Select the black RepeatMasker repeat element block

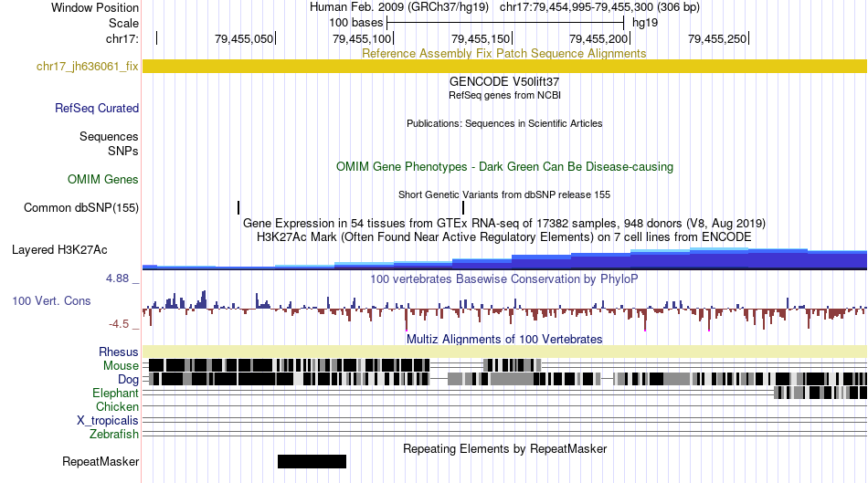click(x=312, y=461)
